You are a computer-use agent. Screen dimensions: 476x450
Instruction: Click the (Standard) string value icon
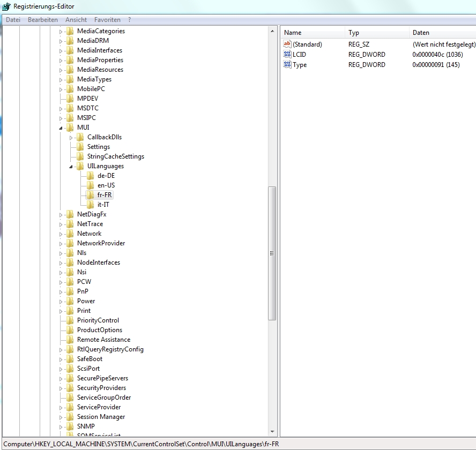[287, 44]
